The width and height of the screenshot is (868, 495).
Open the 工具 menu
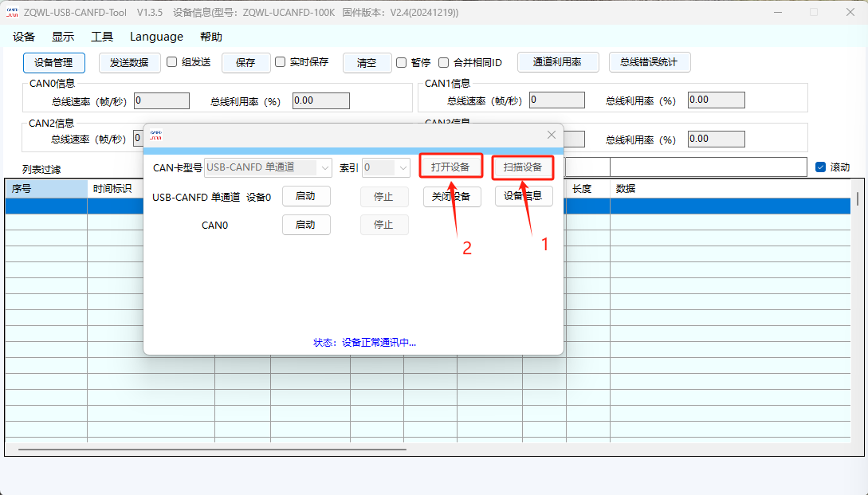102,37
